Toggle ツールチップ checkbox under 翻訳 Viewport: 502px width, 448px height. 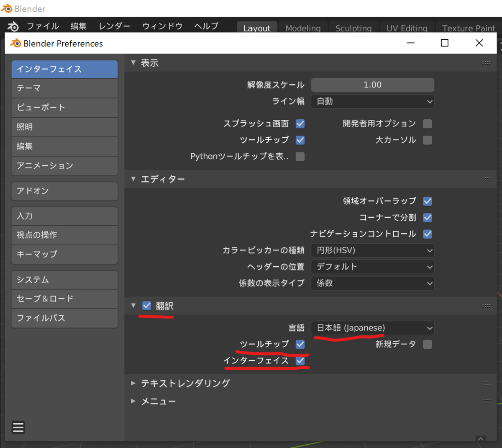point(300,345)
